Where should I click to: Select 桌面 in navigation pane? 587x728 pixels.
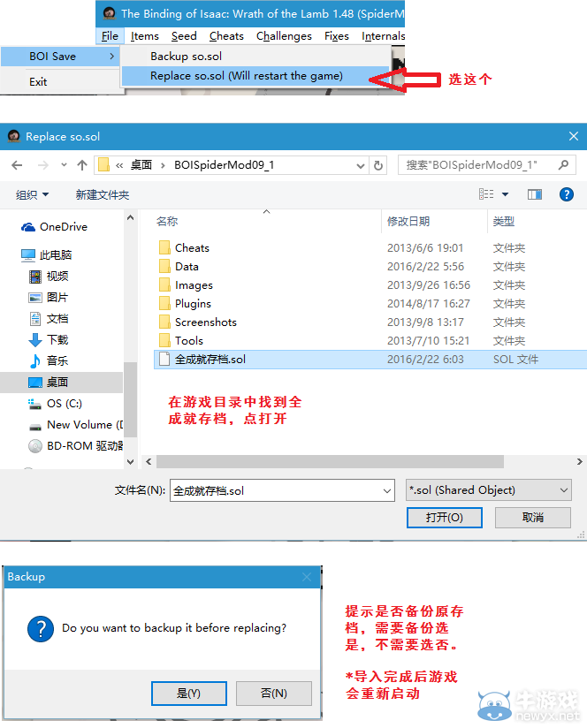pos(61,382)
